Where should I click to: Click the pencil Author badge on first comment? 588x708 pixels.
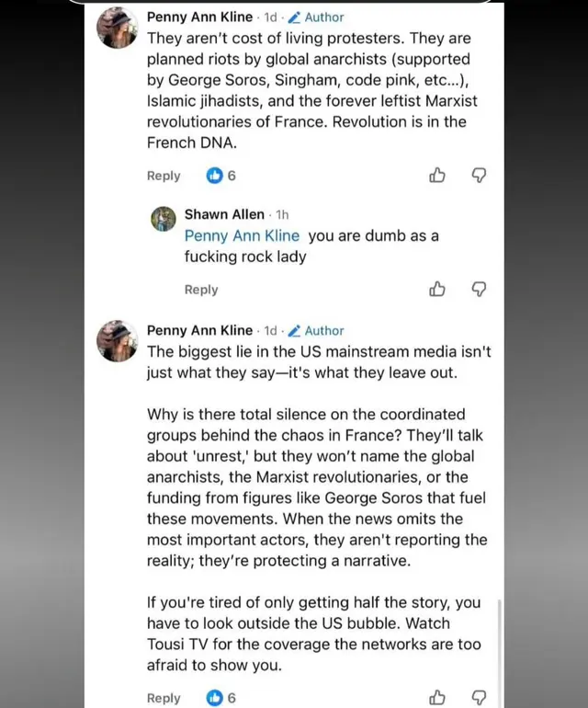tap(316, 17)
